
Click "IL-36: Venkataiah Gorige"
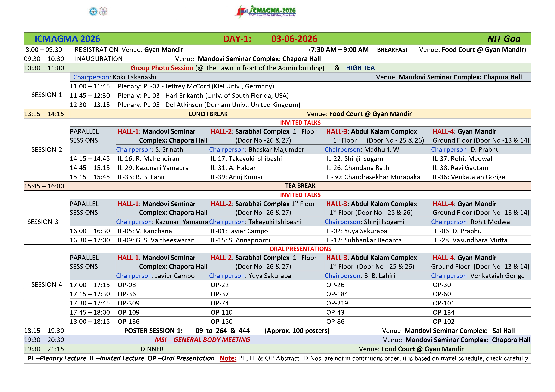(469, 177)
